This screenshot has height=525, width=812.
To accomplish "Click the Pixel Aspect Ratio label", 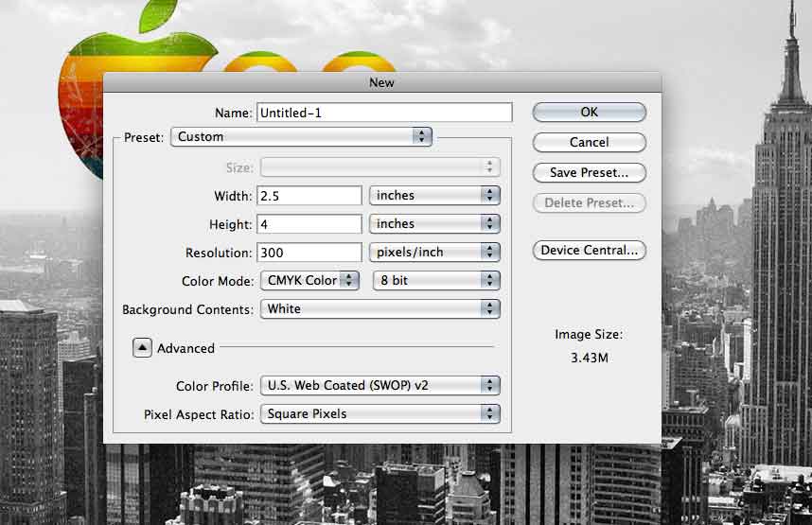I will coord(199,414).
